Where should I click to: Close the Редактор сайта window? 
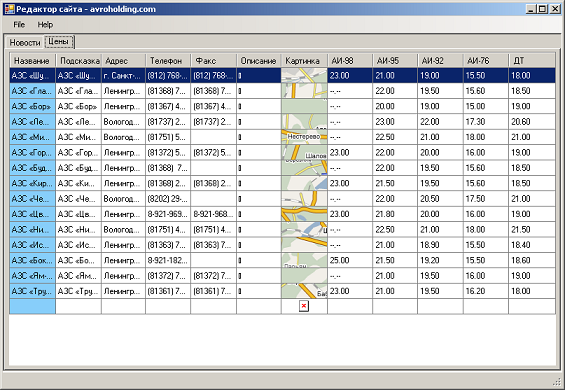click(x=555, y=9)
